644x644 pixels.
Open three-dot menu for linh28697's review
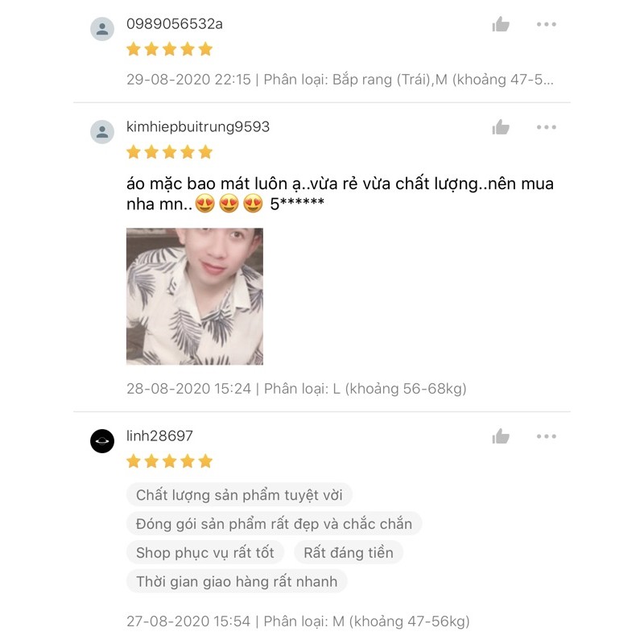547,436
